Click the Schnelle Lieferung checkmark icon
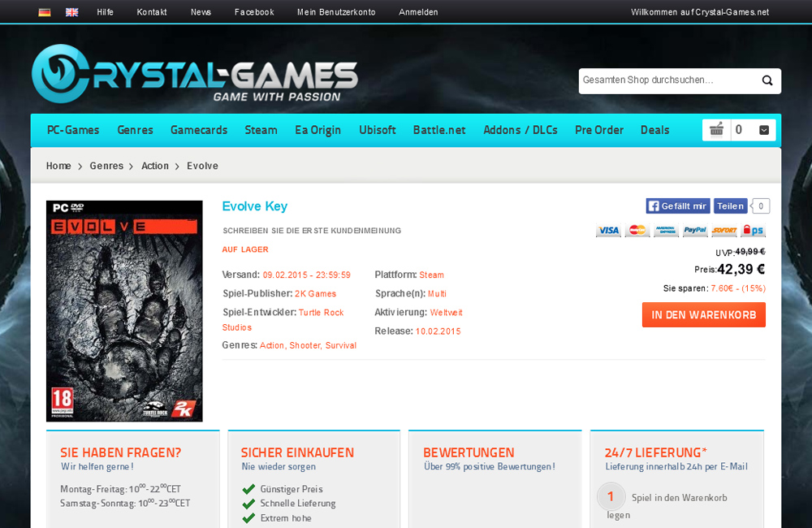Screen dimensions: 812x528 pos(248,503)
